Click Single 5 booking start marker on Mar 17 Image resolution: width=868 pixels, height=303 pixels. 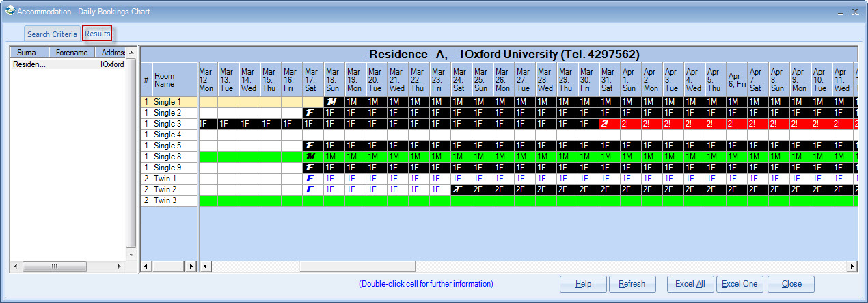311,146
